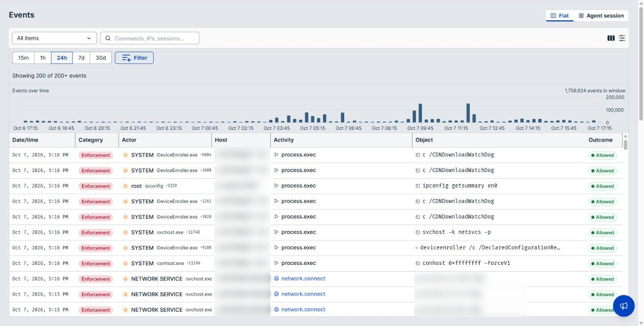Sort by Activity column header
This screenshot has height=326, width=644.
coord(284,140)
